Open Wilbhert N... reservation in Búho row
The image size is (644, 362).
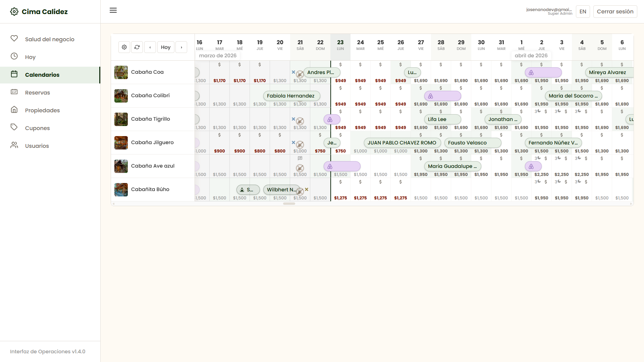282,190
